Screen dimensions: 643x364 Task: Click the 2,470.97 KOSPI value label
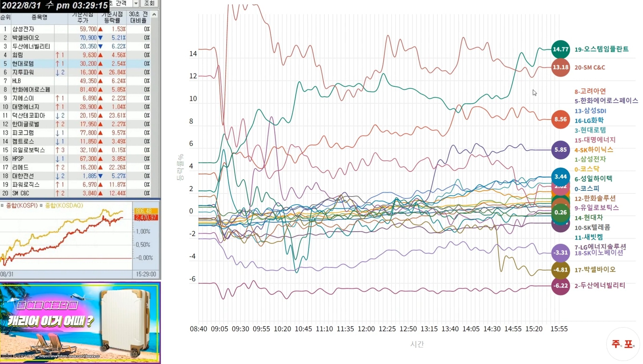pos(146,217)
